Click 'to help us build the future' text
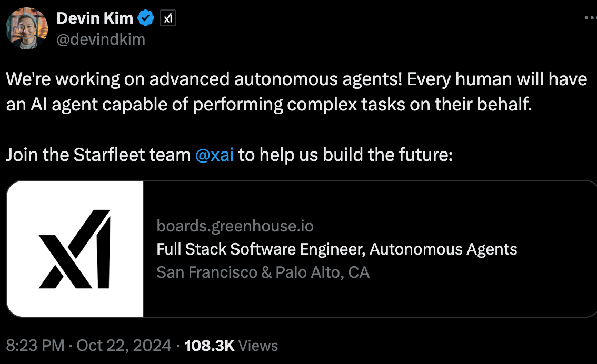The image size is (597, 364). [345, 155]
